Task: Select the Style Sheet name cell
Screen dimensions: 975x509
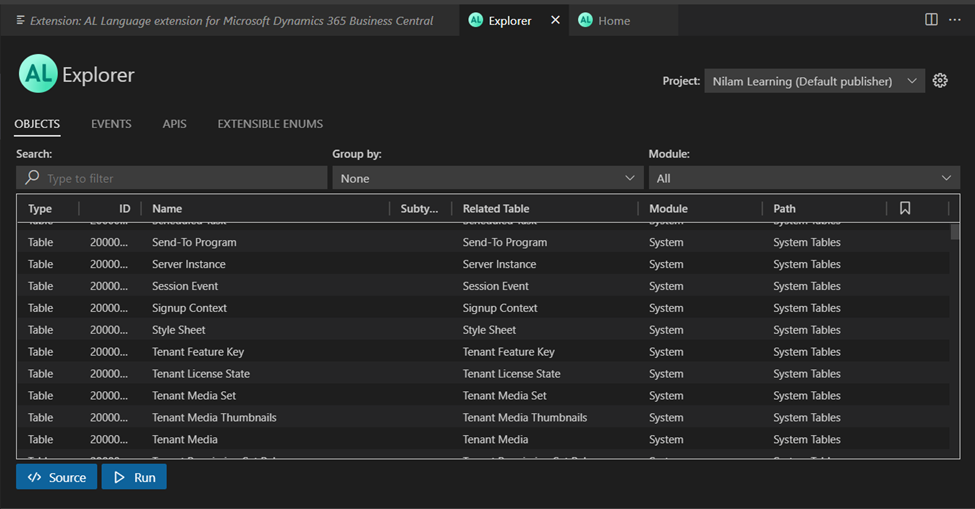Action: coord(178,330)
